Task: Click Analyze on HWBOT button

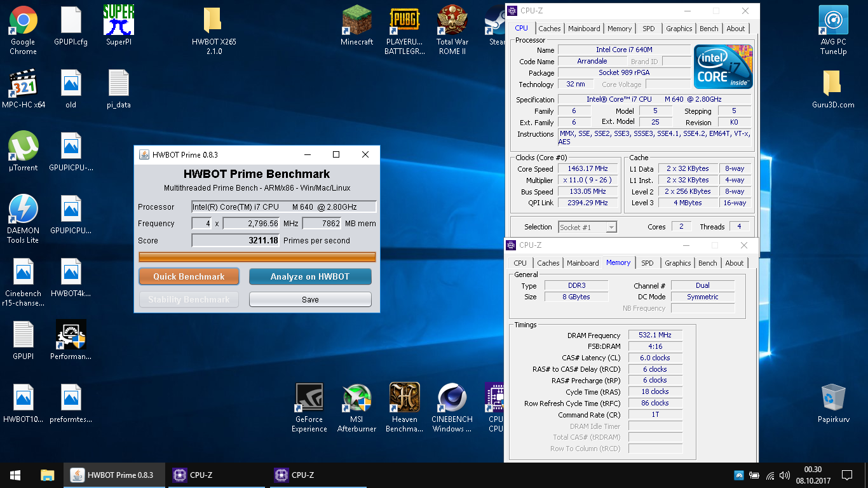Action: (310, 276)
